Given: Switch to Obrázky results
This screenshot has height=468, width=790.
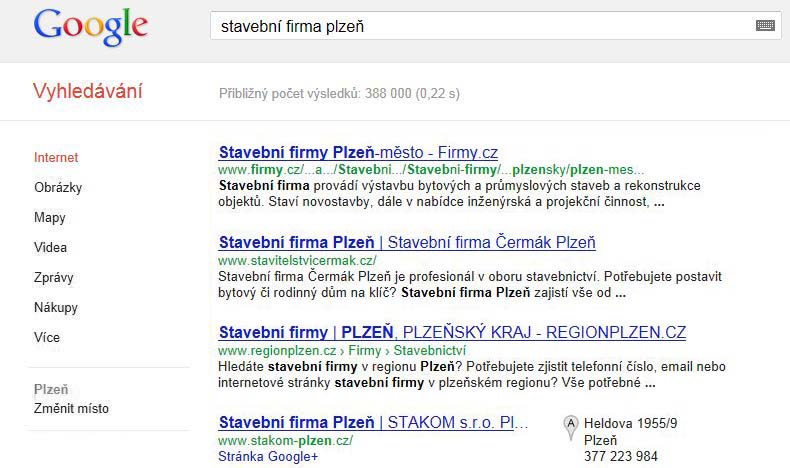Looking at the screenshot, I should coord(58,187).
